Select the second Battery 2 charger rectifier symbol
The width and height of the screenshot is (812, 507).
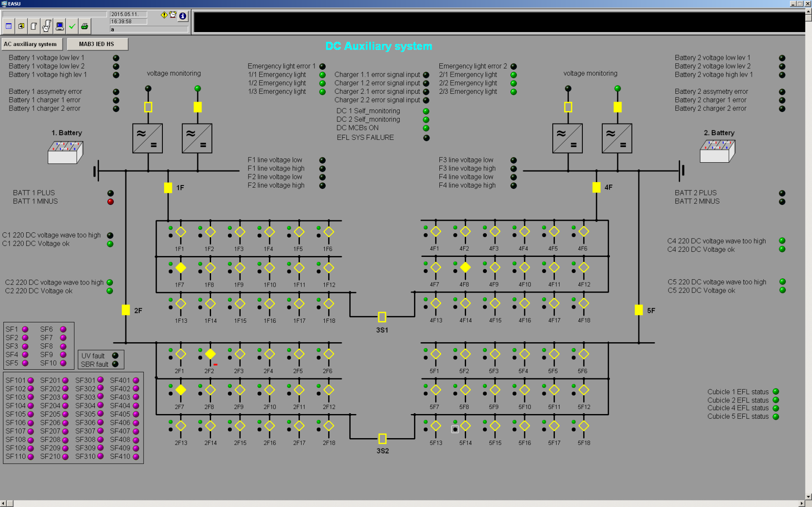click(x=617, y=138)
